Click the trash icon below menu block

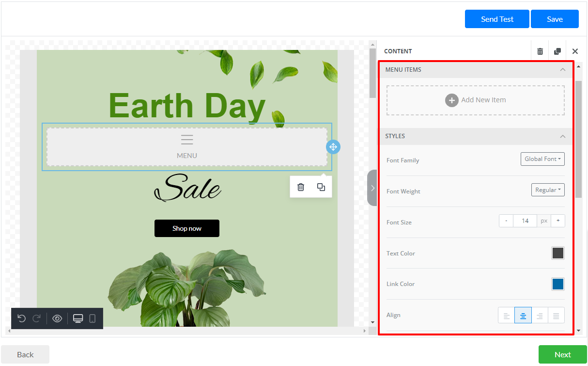pyautogui.click(x=301, y=187)
